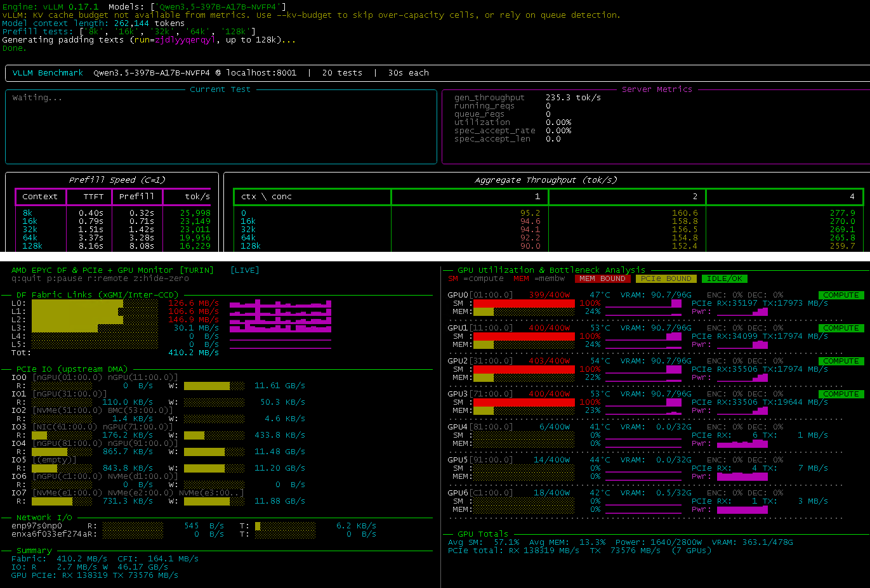Click the [TURIN] label in monitor title
The height and width of the screenshot is (588, 870).
(196, 270)
